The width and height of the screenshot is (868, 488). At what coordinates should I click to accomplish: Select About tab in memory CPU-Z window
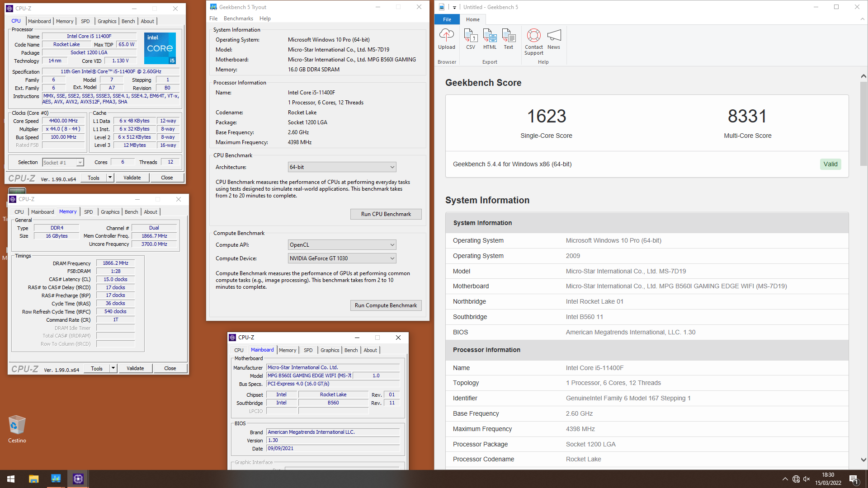[151, 212]
